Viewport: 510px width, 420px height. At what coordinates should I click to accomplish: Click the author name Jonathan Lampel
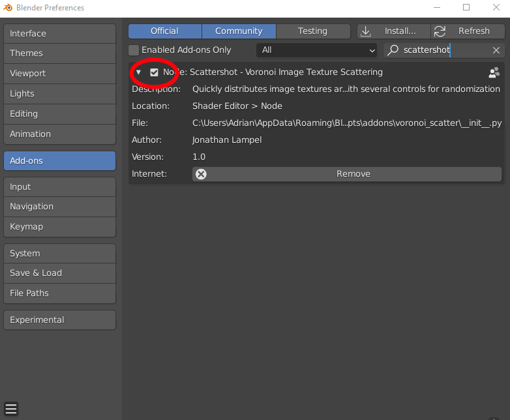[227, 140]
